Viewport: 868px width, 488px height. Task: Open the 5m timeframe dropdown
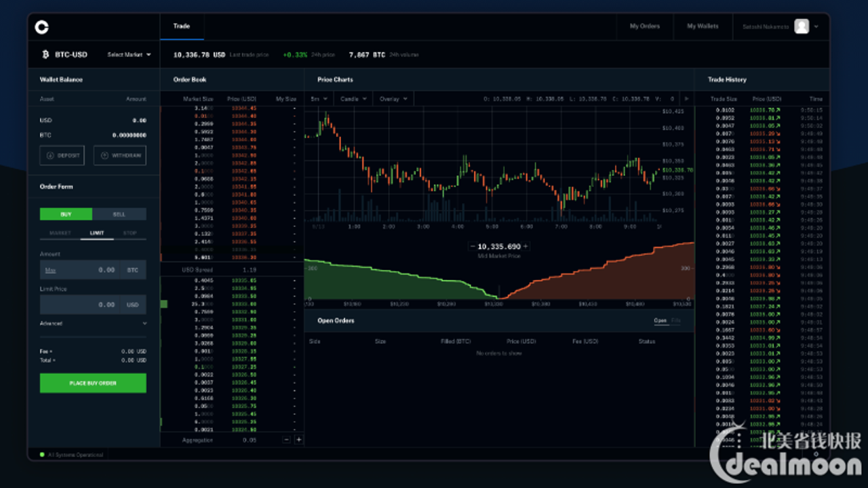[x=319, y=98]
